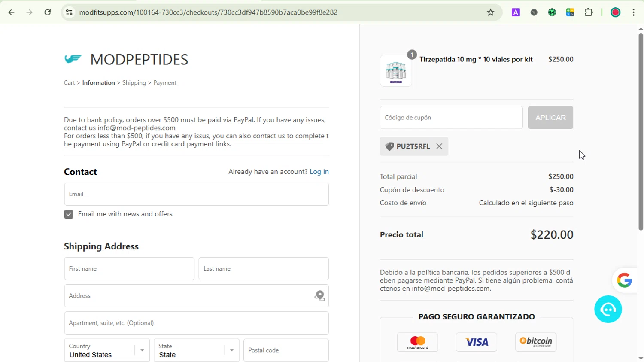The width and height of the screenshot is (644, 362).
Task: Click the Tirzepatida product thumbnail
Action: [x=396, y=71]
